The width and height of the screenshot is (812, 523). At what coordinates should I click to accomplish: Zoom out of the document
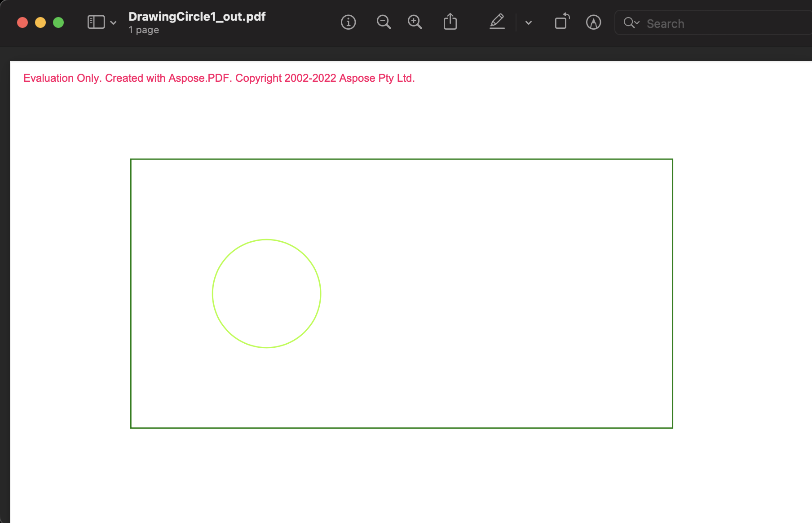(384, 22)
